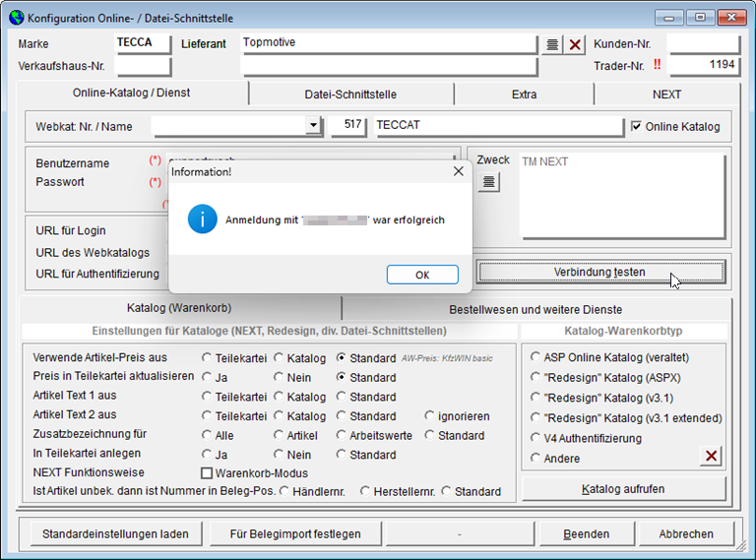Select "Redesign" Katalog (ASPX) option
The width and height of the screenshot is (756, 560).
(x=535, y=377)
